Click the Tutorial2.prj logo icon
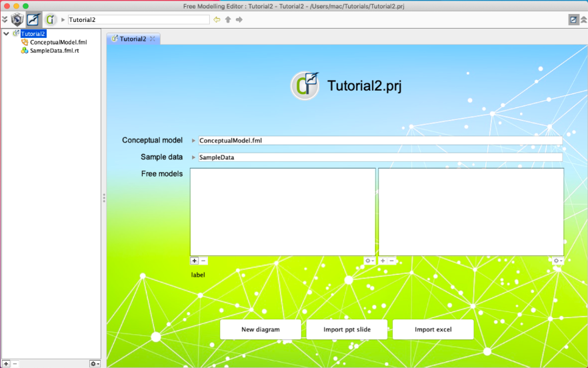 [305, 86]
